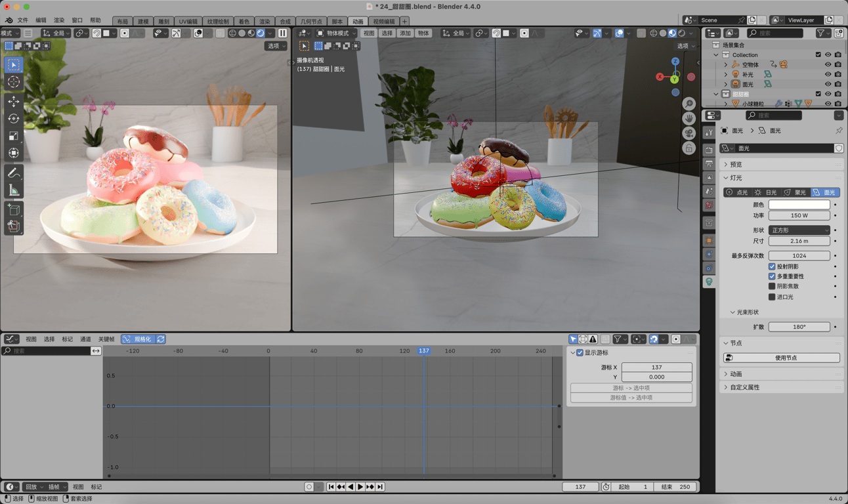Toggle the 多重重要性 checkbox
The height and width of the screenshot is (504, 848).
[772, 276]
